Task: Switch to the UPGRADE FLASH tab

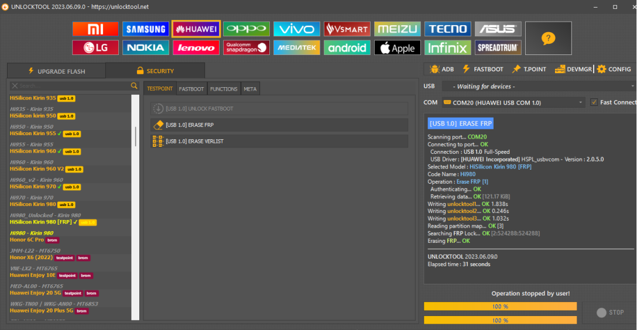Action: [57, 71]
